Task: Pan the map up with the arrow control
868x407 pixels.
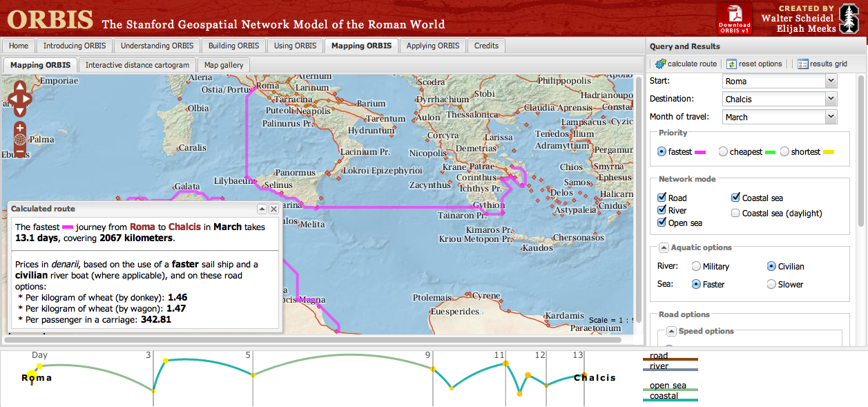Action: coord(20,88)
